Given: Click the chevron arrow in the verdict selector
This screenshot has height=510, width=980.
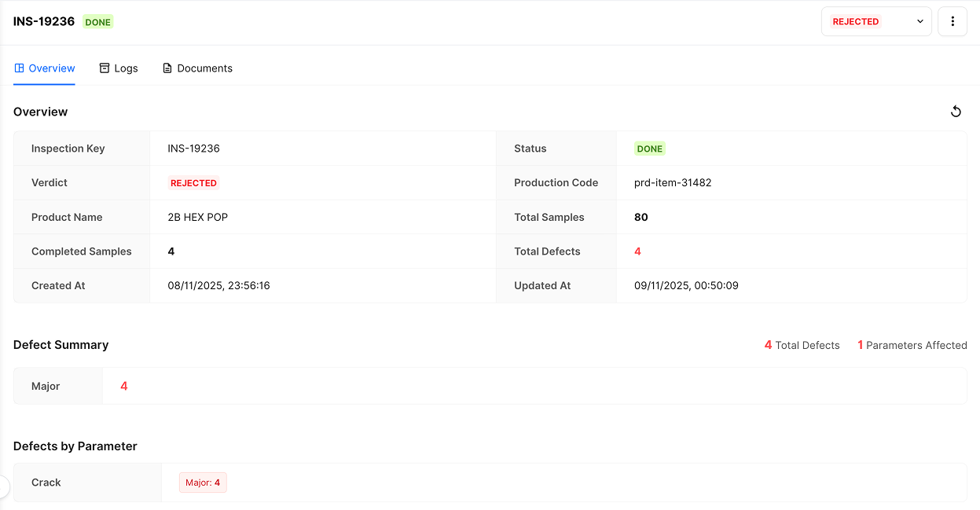Looking at the screenshot, I should tap(920, 22).
